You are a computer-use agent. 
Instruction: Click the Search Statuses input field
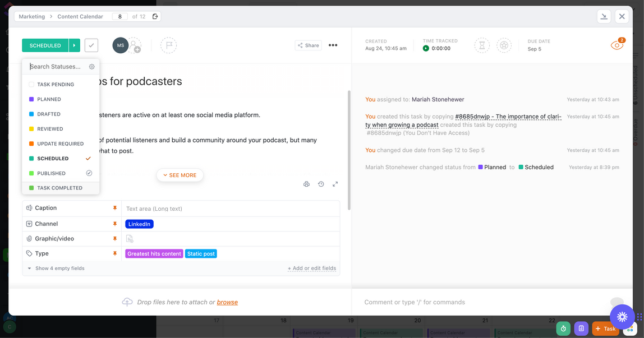point(57,67)
